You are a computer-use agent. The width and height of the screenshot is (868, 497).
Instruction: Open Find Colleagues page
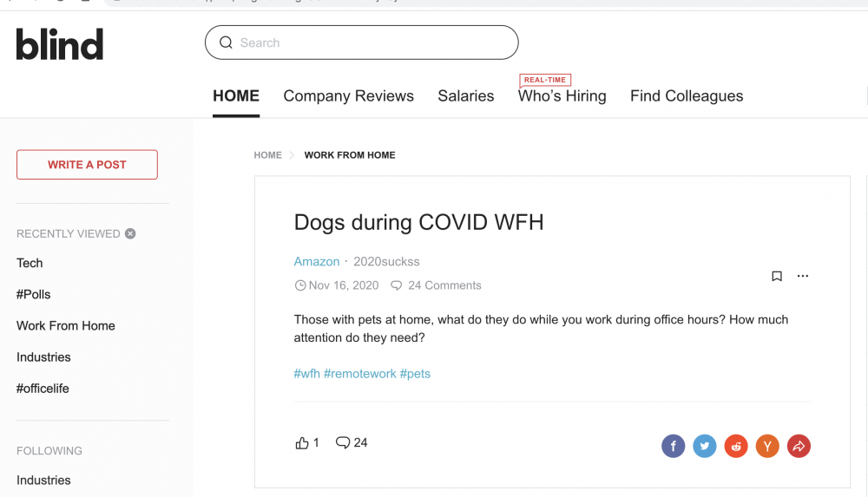point(687,95)
